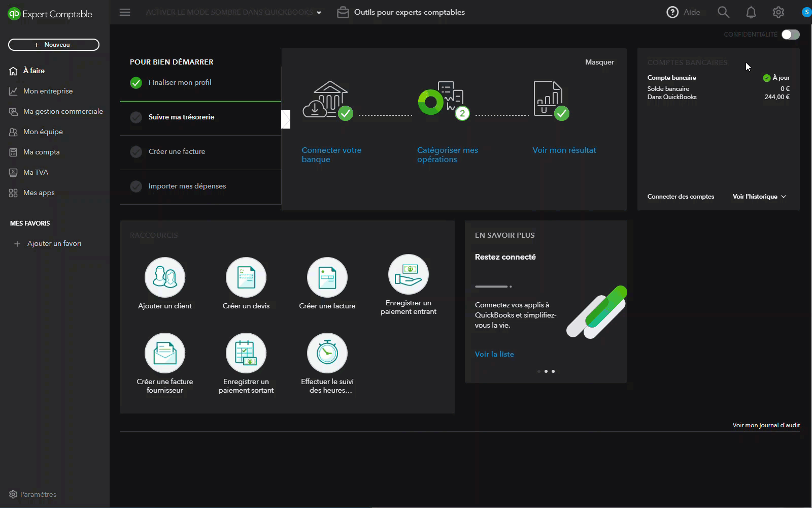Click the Mon entreprise chart icon
The height and width of the screenshot is (508, 812).
13,91
